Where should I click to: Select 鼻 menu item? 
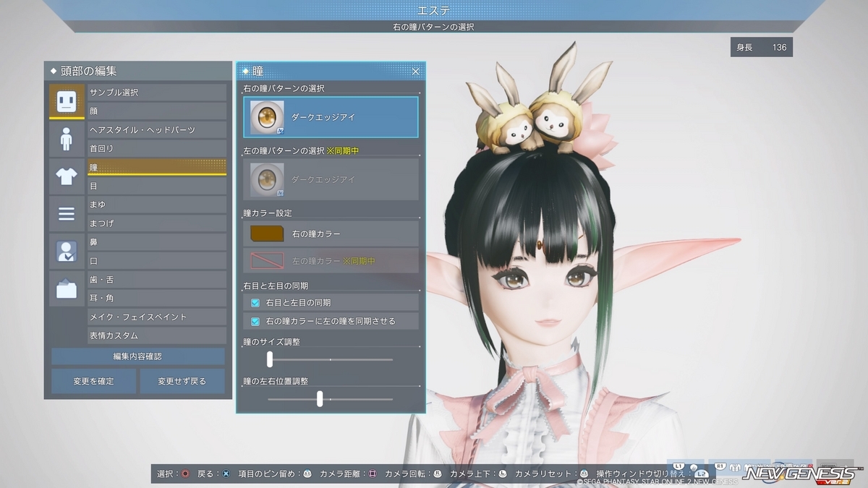[x=157, y=242]
